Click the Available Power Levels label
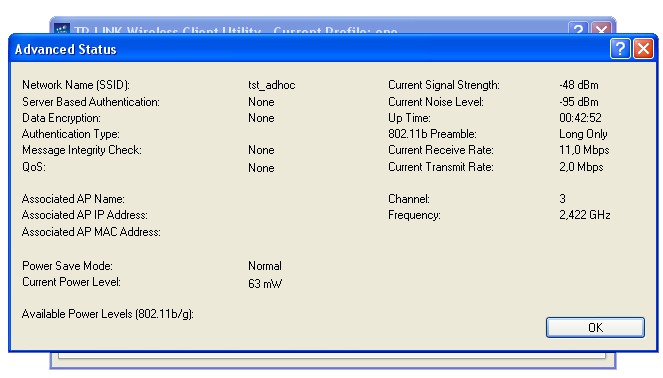Image resolution: width=663 pixels, height=378 pixels. (x=108, y=314)
